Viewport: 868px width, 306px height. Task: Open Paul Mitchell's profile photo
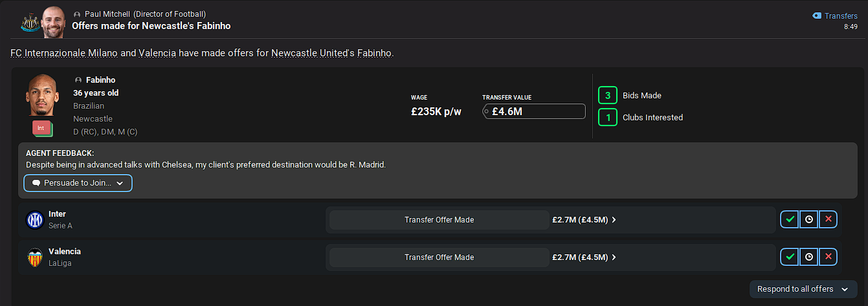(x=54, y=23)
